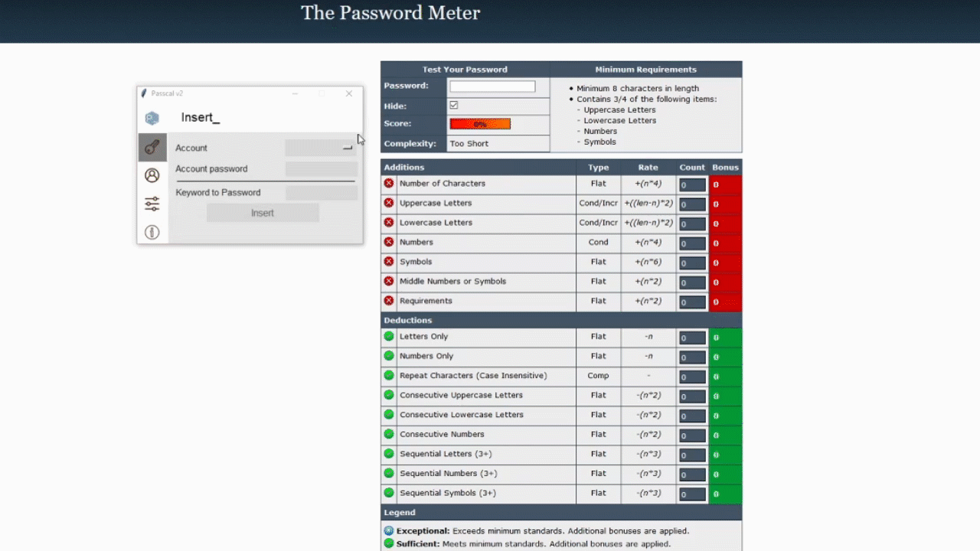Viewport: 980px width, 551px height.
Task: Click the Password input field
Action: pos(492,86)
